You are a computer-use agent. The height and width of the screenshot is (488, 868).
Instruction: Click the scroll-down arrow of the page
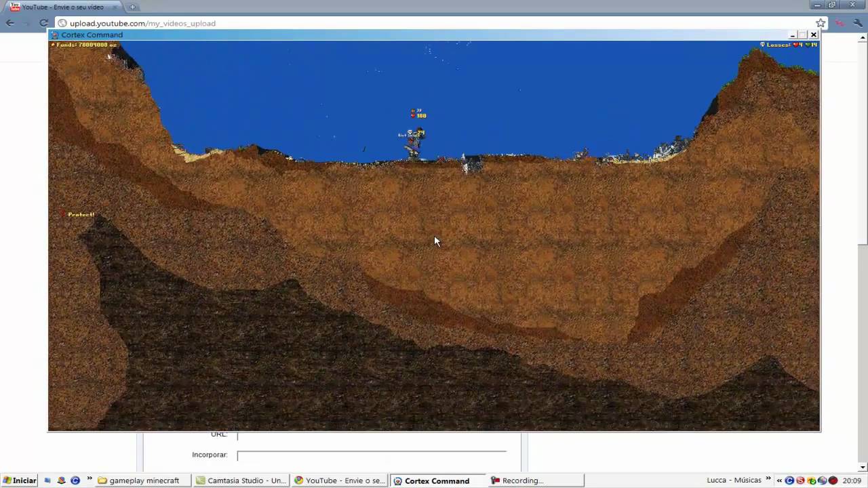tap(863, 467)
